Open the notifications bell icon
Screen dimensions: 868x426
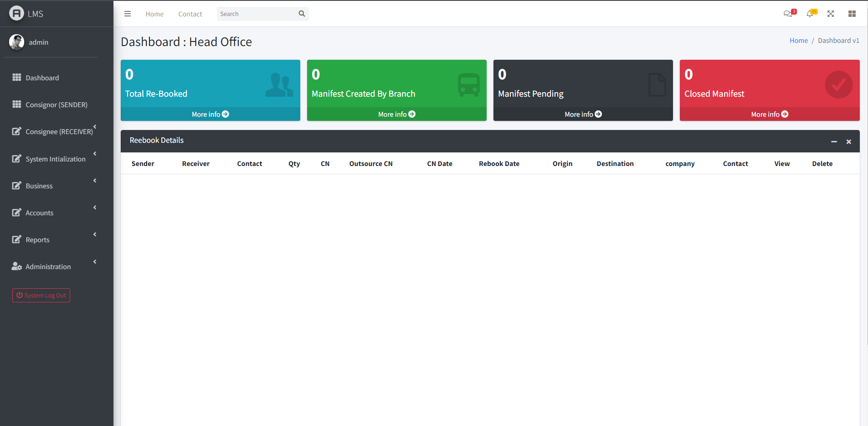coord(810,14)
